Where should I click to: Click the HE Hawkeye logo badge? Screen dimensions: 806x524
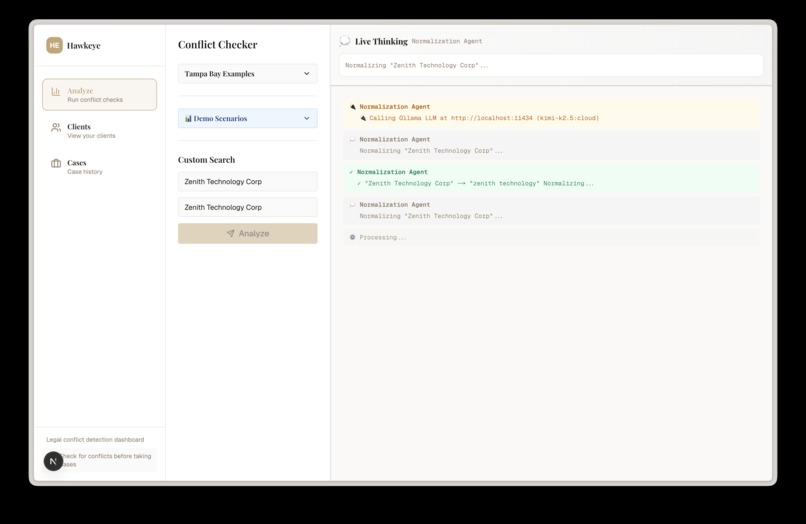point(54,45)
